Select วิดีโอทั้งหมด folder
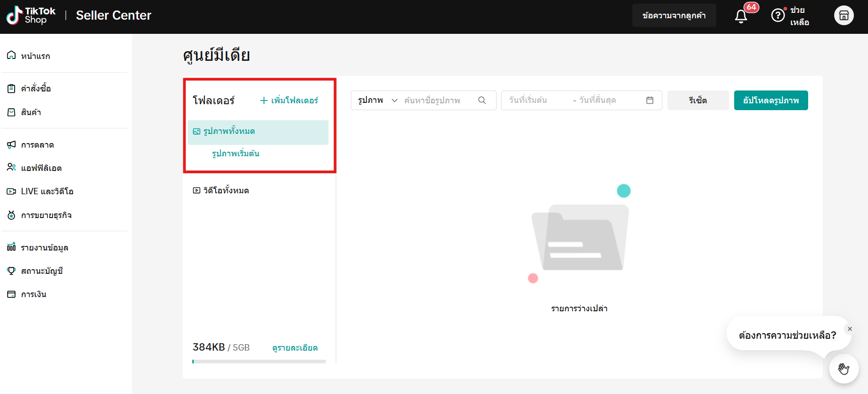Viewport: 868px width, 394px height. [226, 191]
